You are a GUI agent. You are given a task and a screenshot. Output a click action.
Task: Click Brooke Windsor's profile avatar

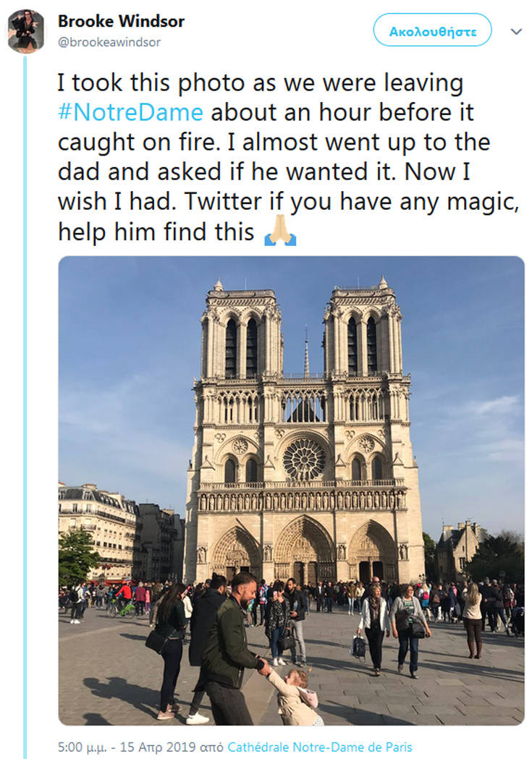26,32
